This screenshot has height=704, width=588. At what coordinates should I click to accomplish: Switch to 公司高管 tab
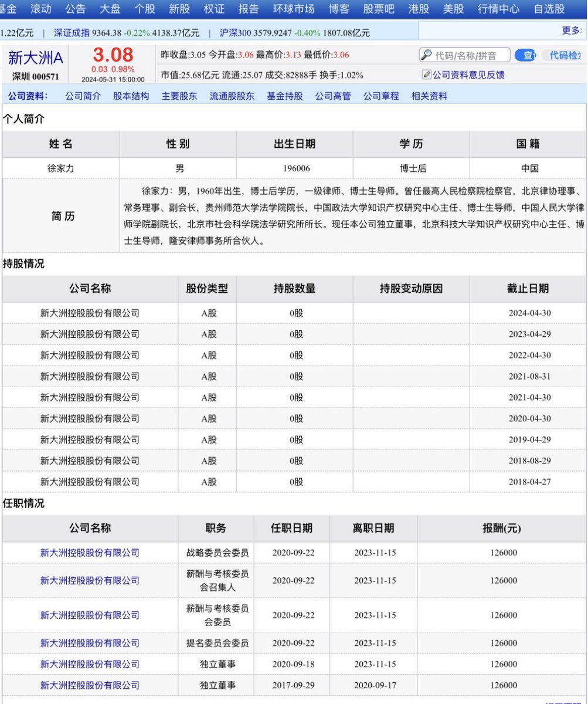pyautogui.click(x=333, y=96)
